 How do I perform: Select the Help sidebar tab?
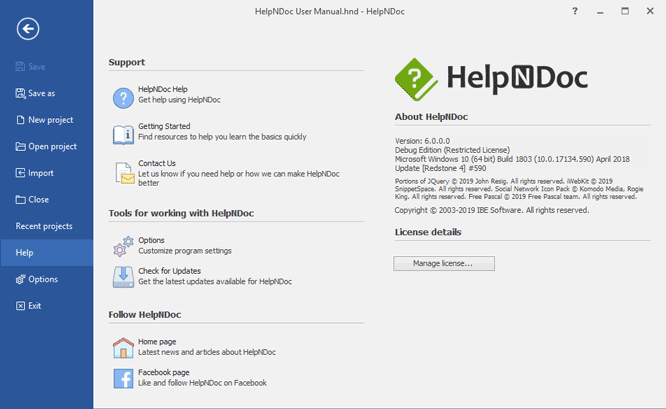click(x=47, y=253)
